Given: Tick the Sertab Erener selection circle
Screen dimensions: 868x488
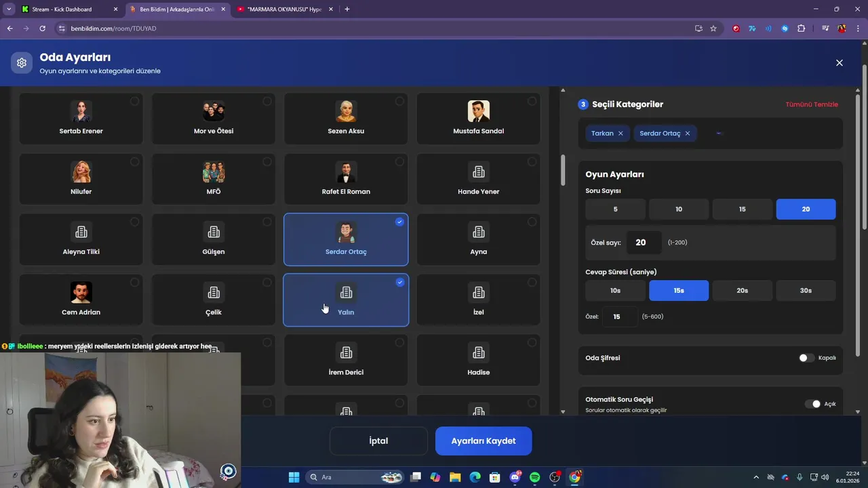Looking at the screenshot, I should click(x=134, y=101).
